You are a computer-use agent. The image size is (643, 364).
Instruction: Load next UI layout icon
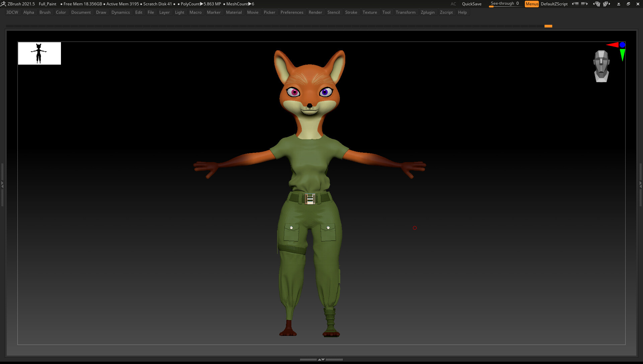(606, 4)
